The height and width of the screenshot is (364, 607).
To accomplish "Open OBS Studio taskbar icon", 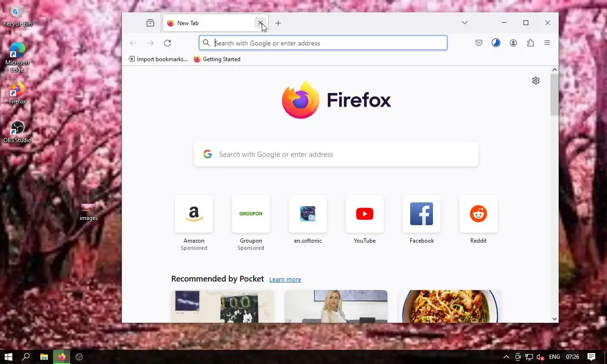I will (79, 357).
